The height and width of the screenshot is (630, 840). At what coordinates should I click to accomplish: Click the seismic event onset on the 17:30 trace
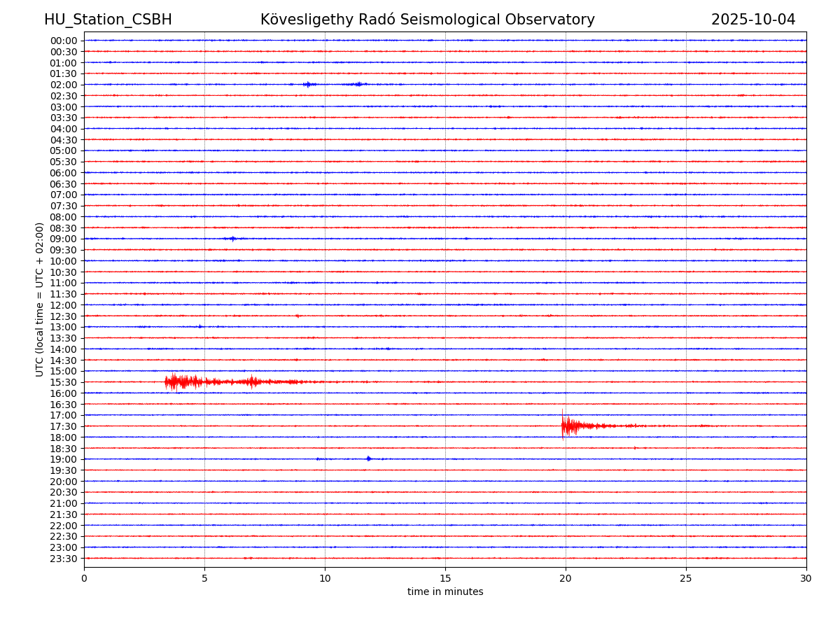click(566, 426)
